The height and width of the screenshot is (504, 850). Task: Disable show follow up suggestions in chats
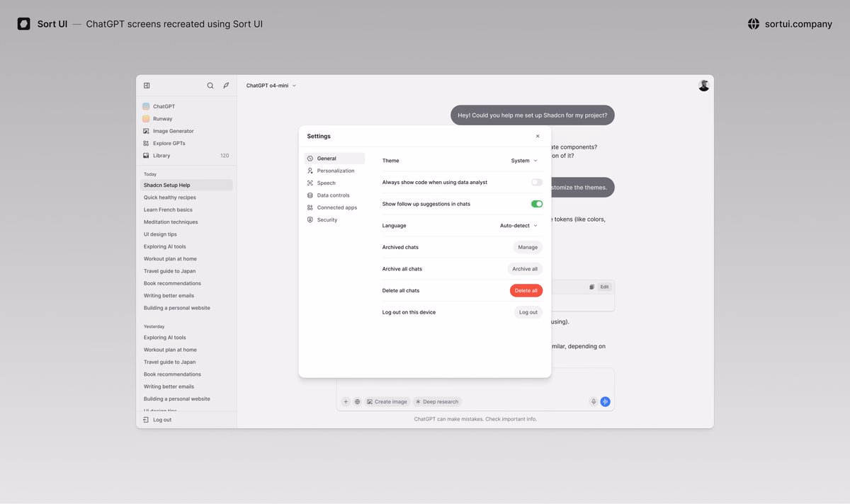537,204
